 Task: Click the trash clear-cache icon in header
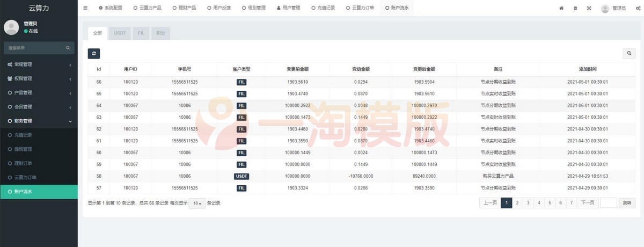575,8
